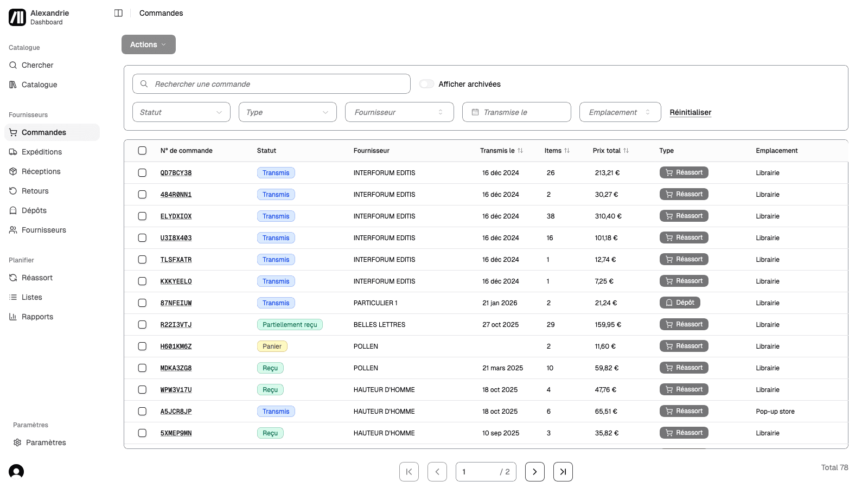This screenshot has height=488, width=868.
Task: Open order WPW3V17U link
Action: (x=176, y=390)
